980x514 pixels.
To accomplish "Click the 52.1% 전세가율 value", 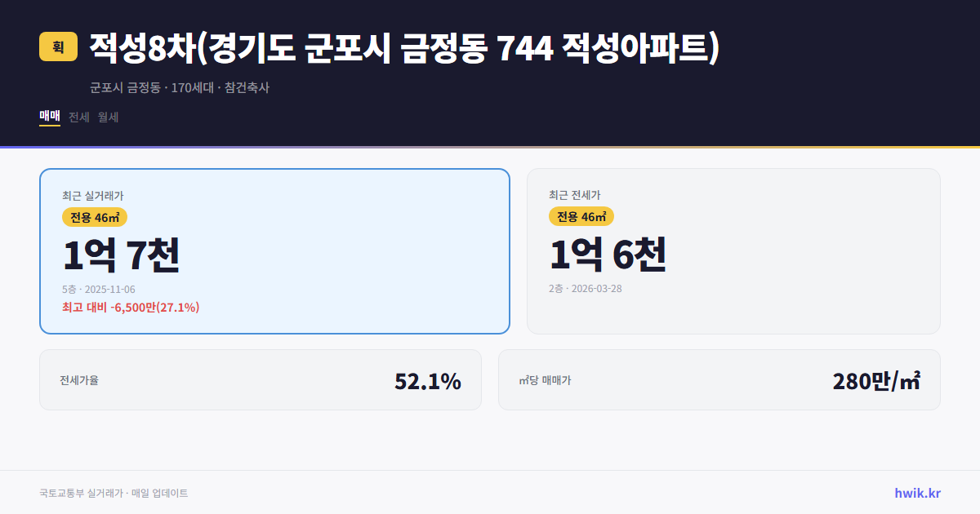I will (428, 379).
